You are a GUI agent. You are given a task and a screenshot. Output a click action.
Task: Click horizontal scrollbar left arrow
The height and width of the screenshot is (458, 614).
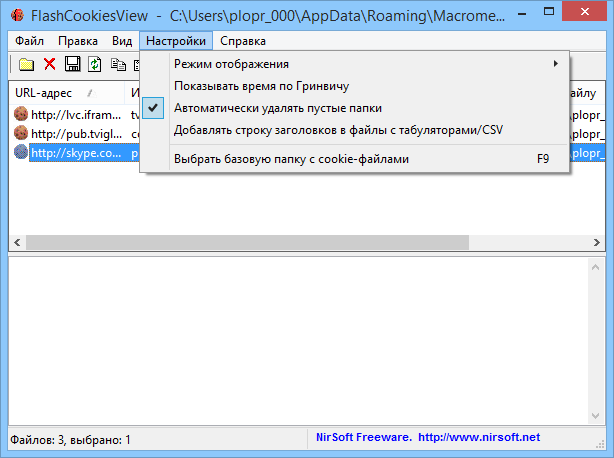click(x=17, y=242)
